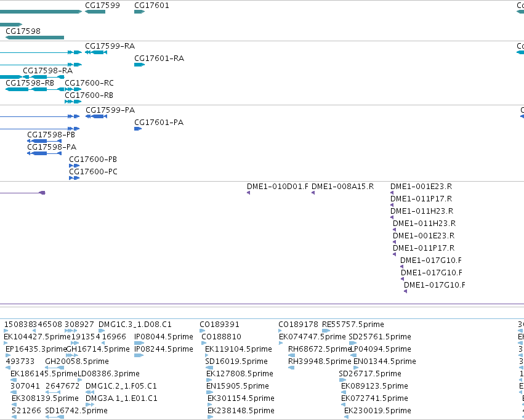Click the EK127808.5prime EST label

tap(240, 374)
